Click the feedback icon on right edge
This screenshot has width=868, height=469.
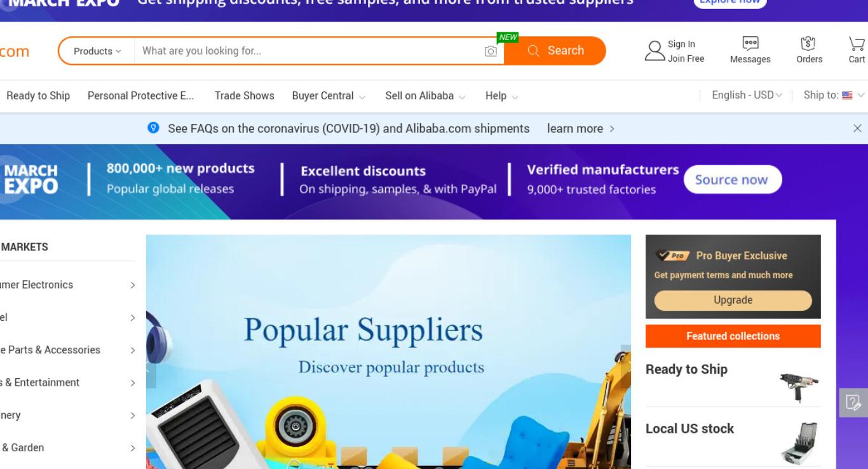[x=853, y=402]
